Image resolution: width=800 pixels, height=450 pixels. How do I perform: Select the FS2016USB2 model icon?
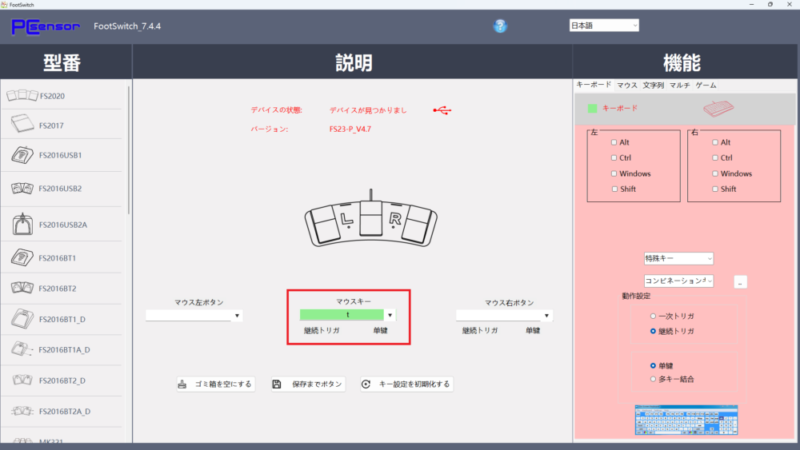pyautogui.click(x=22, y=188)
